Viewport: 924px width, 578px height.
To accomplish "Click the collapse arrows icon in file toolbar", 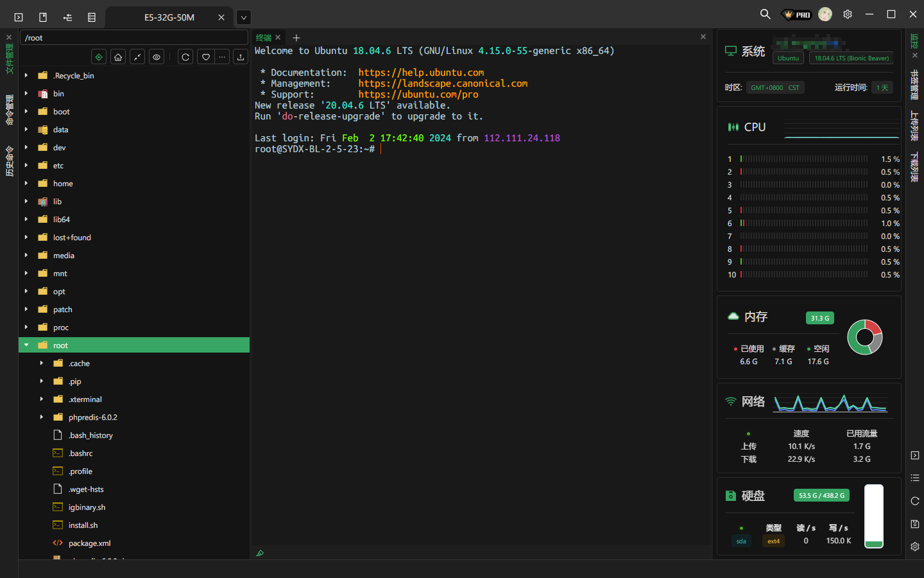I will click(x=137, y=57).
